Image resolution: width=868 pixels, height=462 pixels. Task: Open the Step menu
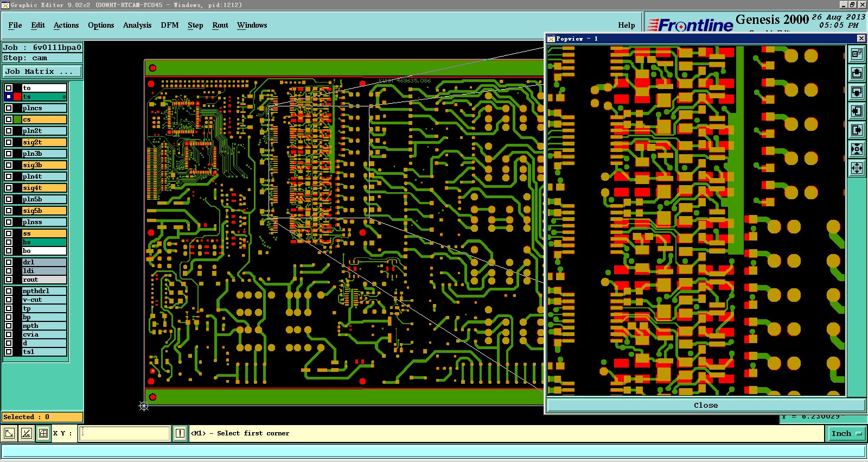click(x=195, y=25)
